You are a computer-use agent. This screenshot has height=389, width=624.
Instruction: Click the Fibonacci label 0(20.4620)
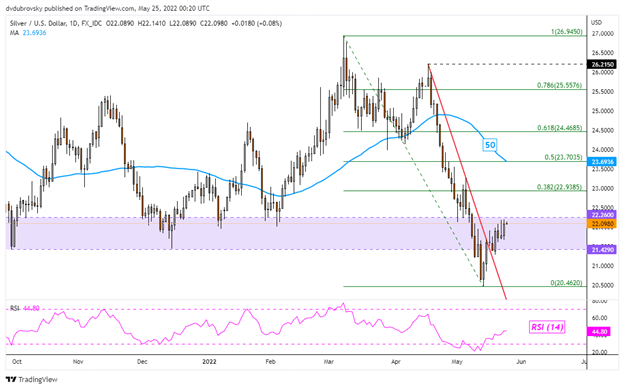566,283
